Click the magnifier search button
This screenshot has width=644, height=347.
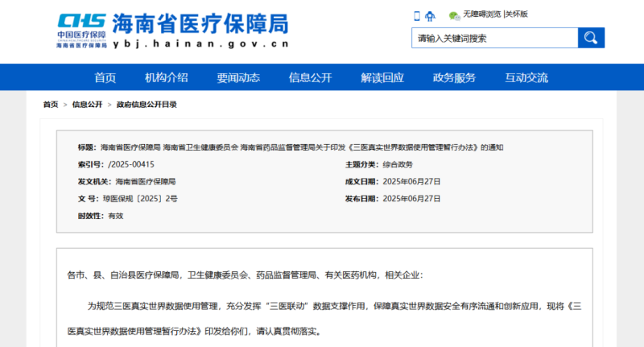[x=591, y=38]
